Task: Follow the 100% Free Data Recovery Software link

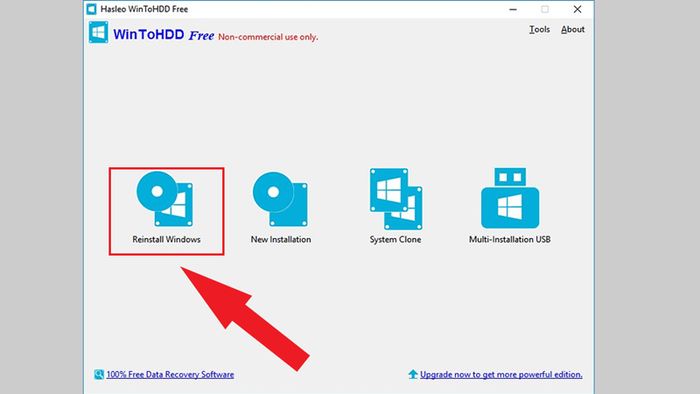Action: click(170, 374)
